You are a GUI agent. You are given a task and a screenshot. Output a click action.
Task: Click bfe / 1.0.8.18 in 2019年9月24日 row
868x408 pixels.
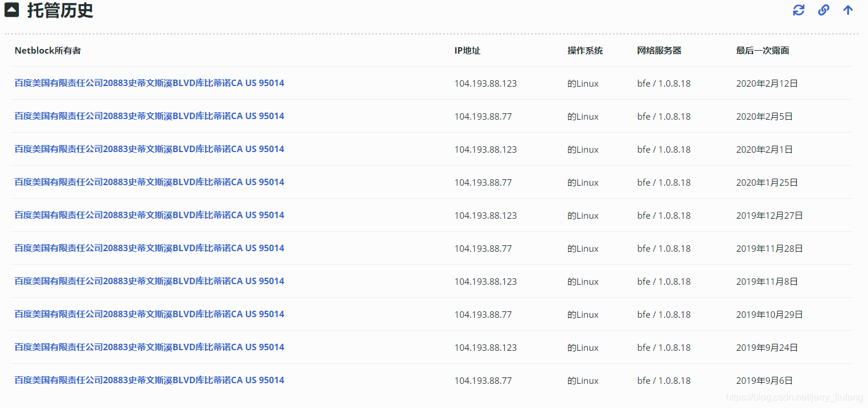664,348
